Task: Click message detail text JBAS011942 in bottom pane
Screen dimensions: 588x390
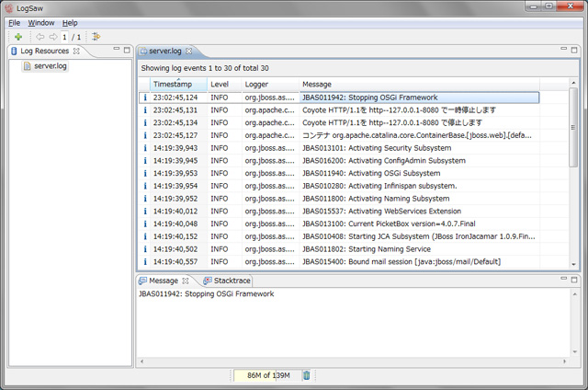Action: pyautogui.click(x=206, y=294)
